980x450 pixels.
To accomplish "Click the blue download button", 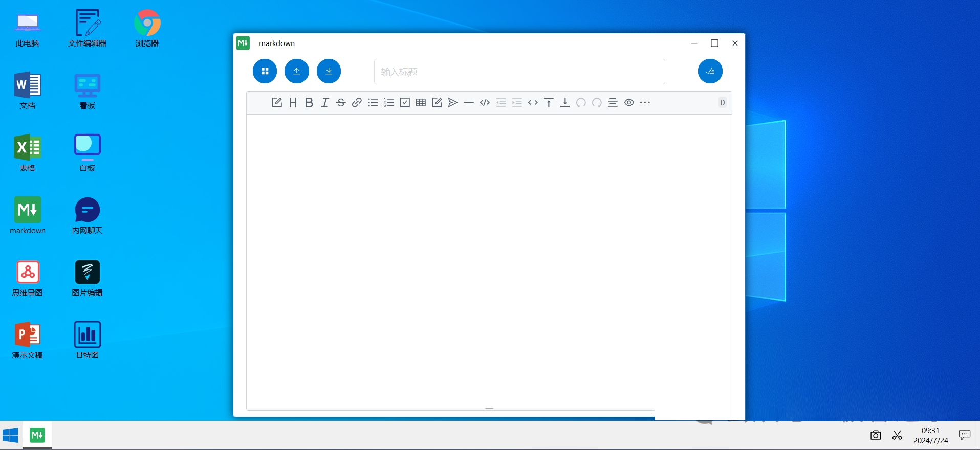I will (x=329, y=71).
